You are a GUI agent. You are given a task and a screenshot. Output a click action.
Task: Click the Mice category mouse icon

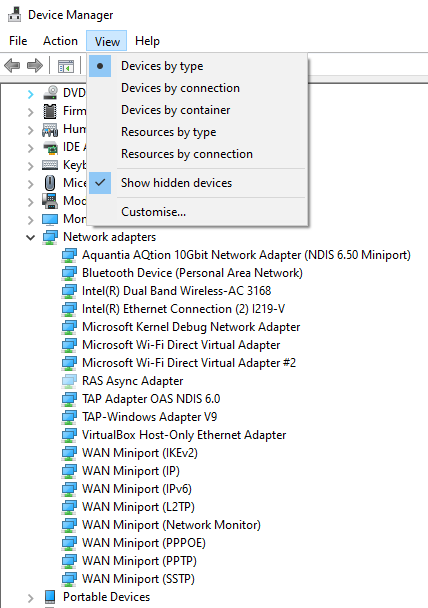point(50,183)
